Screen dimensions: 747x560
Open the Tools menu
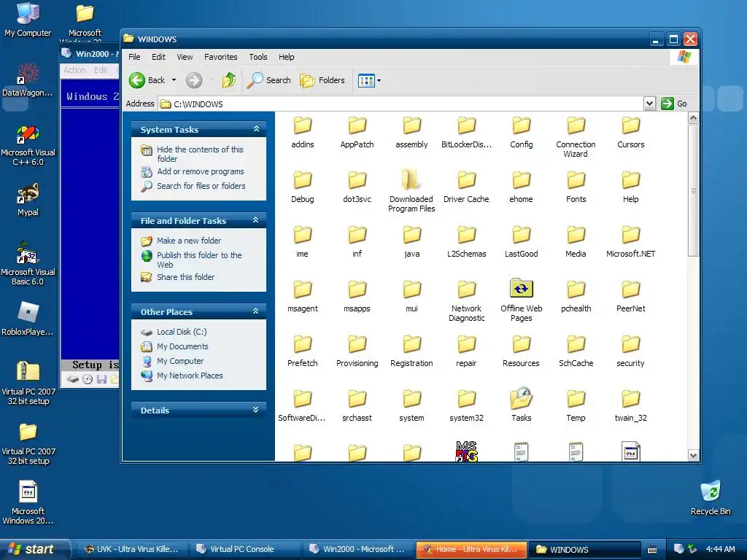coord(258,57)
